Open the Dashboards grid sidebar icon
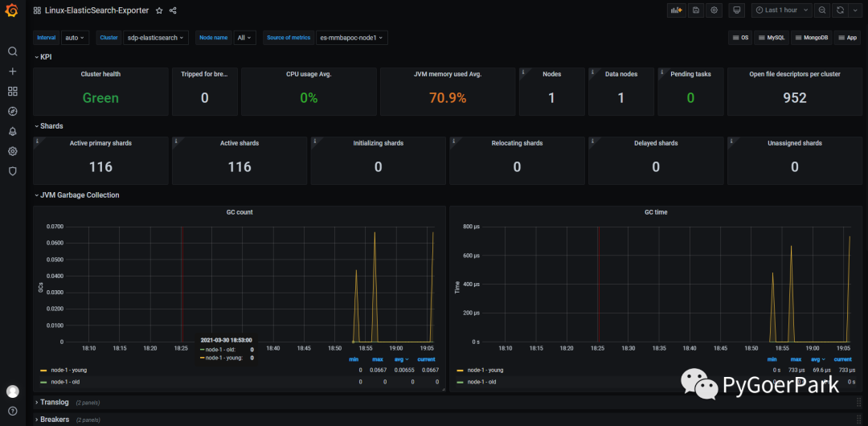The height and width of the screenshot is (426, 868). [x=12, y=92]
